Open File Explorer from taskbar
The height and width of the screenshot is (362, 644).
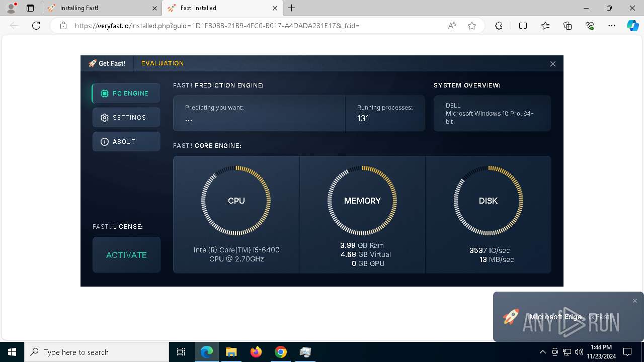coord(231,352)
